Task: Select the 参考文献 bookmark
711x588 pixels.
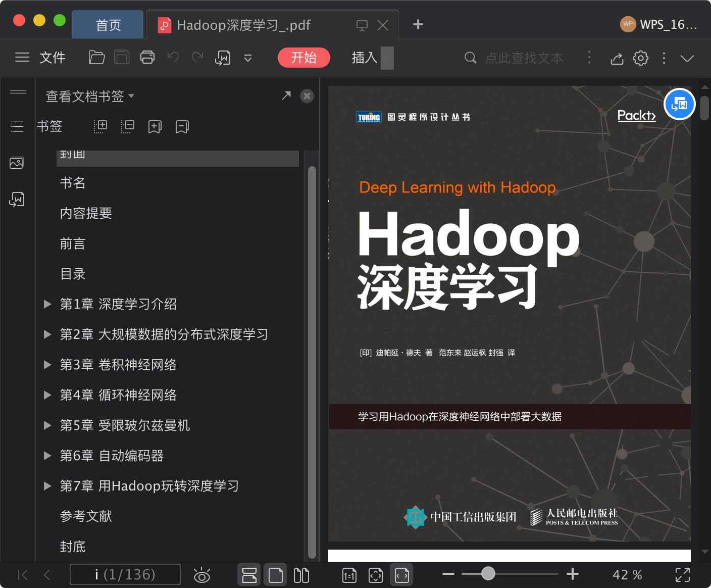Action: [86, 516]
